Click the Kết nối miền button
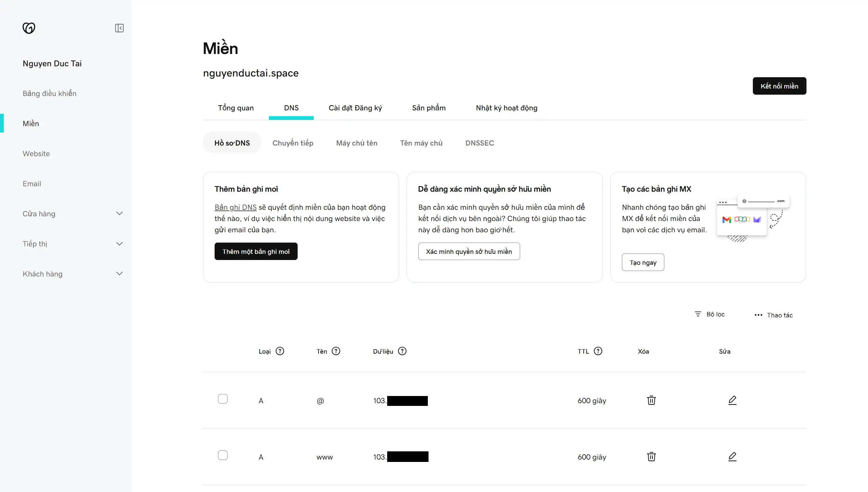This screenshot has width=868, height=492. [x=779, y=86]
